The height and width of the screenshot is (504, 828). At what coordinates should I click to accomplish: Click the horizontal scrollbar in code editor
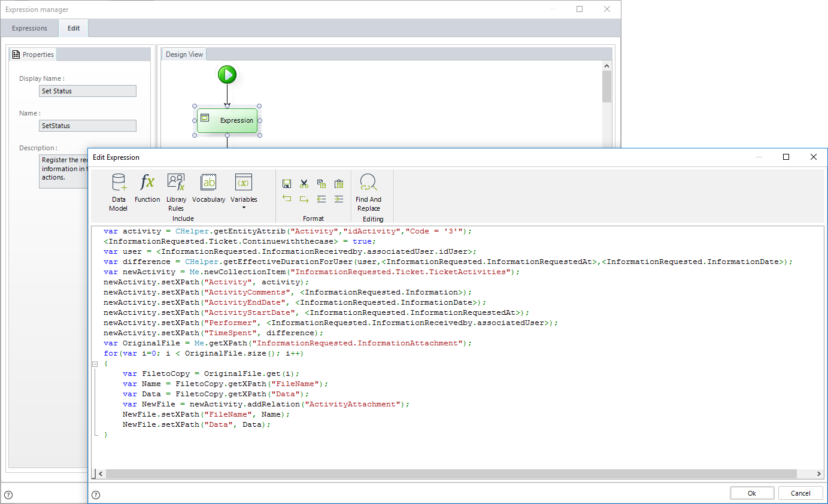451,473
